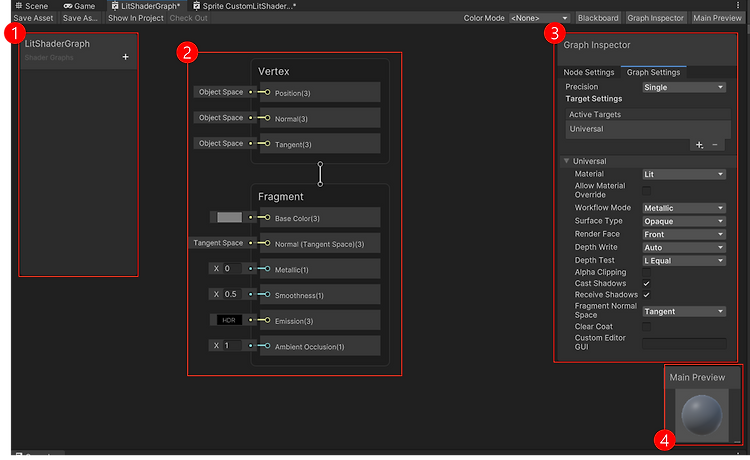750x460 pixels.
Task: Click the Metallic(1) input port
Action: (267, 269)
